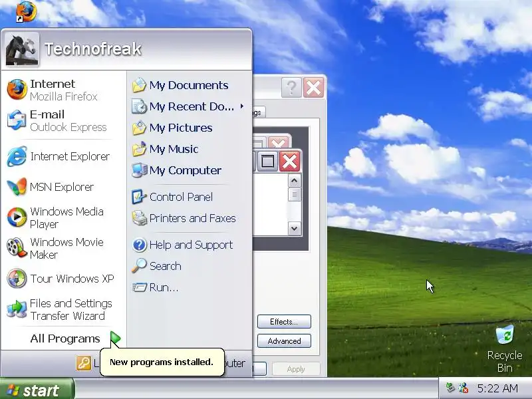
Task: Open the My Computer icon
Action: coord(139,170)
